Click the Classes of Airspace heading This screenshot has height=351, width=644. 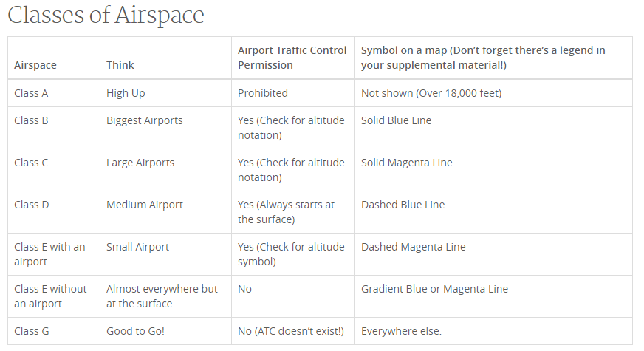pos(106,16)
